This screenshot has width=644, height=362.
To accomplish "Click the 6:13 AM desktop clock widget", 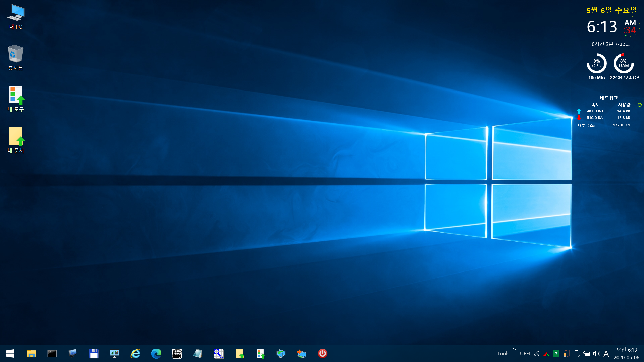I will click(612, 26).
